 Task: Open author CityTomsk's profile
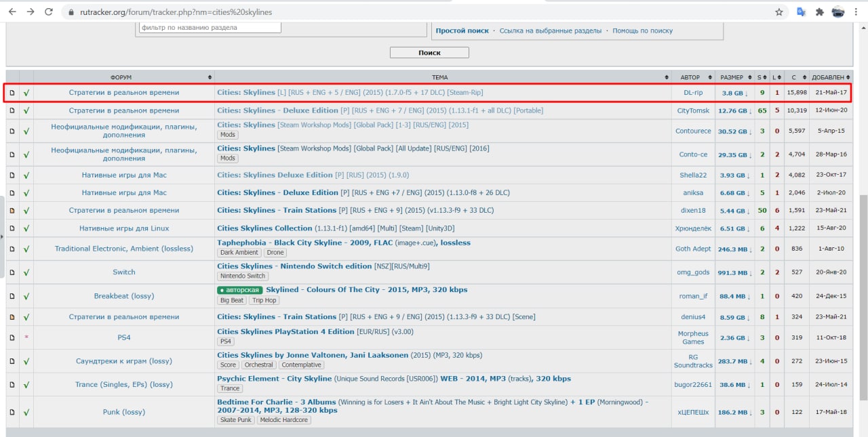click(x=693, y=110)
